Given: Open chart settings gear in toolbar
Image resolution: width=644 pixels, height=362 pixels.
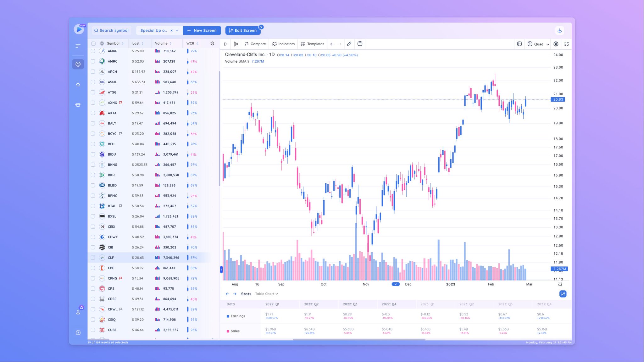Looking at the screenshot, I should click(x=556, y=44).
